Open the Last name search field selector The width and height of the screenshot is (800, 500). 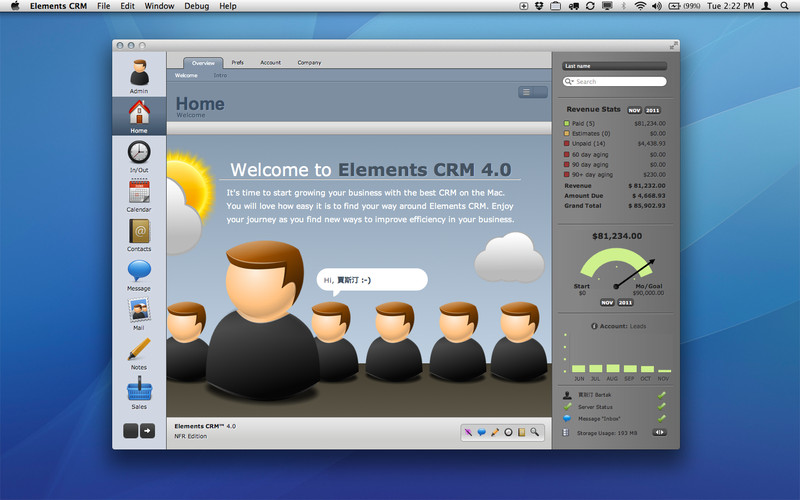(614, 66)
